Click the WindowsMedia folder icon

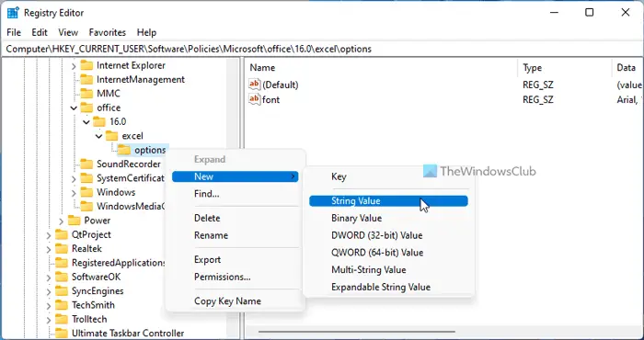tap(86, 206)
